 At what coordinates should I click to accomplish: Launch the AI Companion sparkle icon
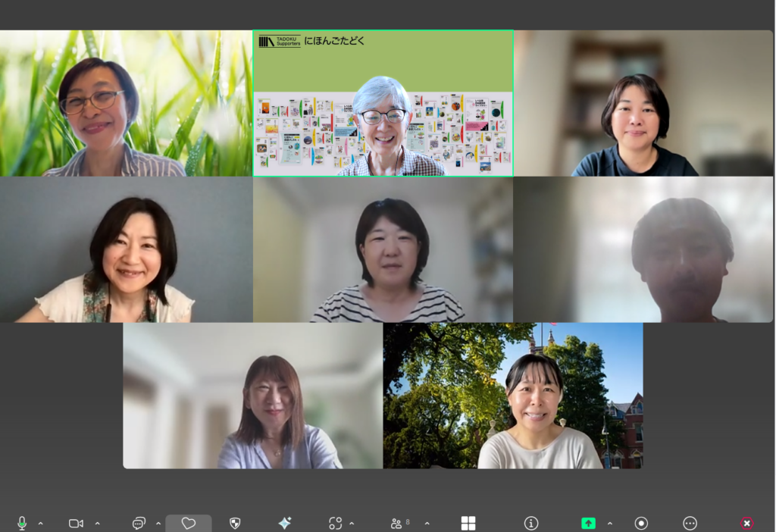pos(285,523)
